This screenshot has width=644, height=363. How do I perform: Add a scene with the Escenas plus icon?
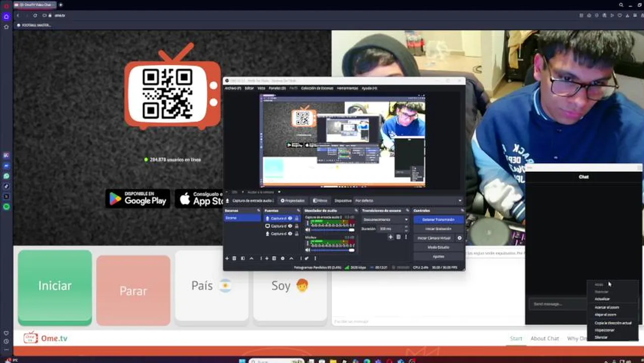[227, 258]
